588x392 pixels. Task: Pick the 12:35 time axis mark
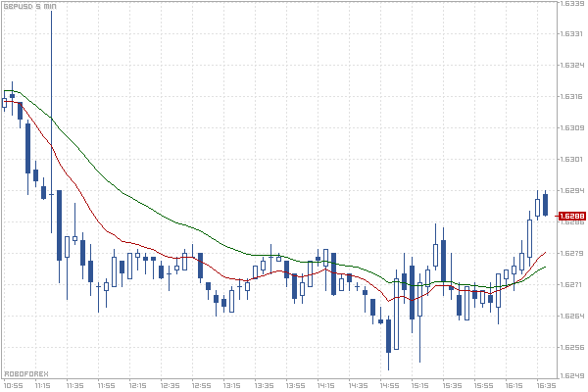(x=170, y=385)
